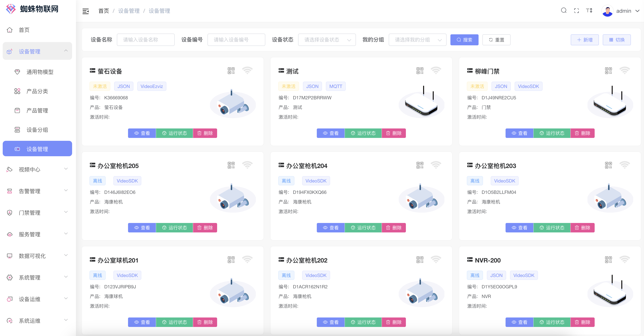644x336 pixels.
Task: Click wifi signal icon on 测试 card
Action: point(436,71)
